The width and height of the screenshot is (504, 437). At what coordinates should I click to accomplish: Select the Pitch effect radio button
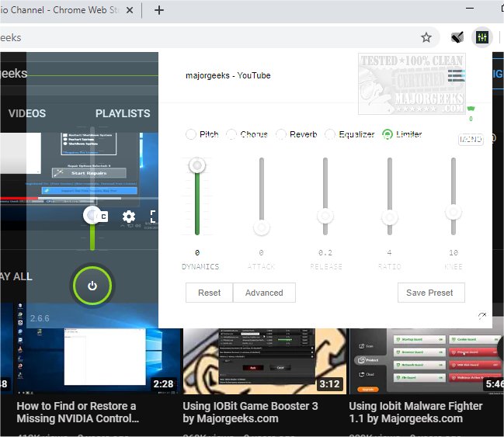pyautogui.click(x=190, y=134)
